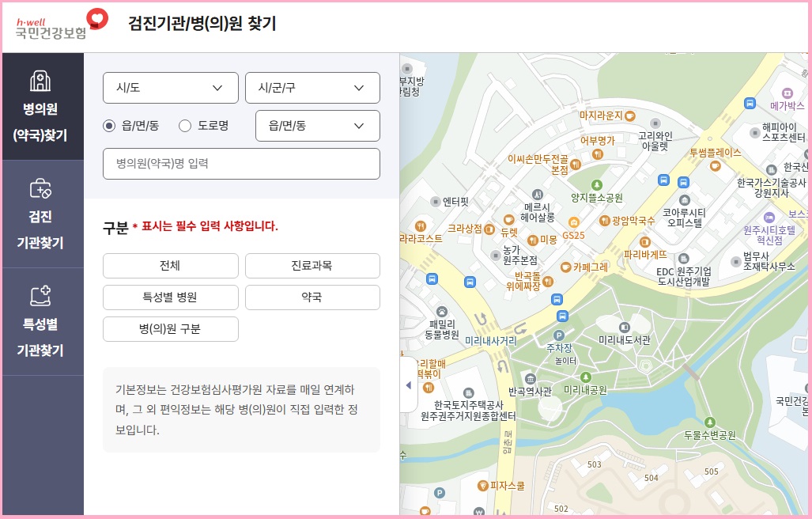Click the 카페그레 cafe marker
This screenshot has width=812, height=519.
coord(565,267)
